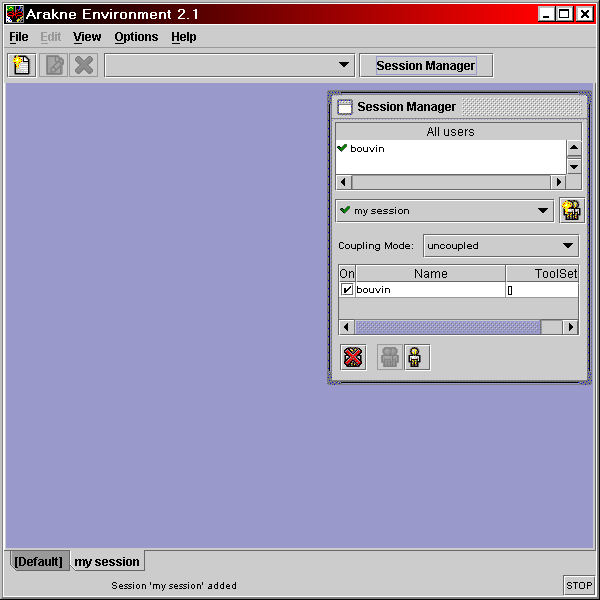
Task: Click the New document toolbar icon
Action: click(22, 65)
